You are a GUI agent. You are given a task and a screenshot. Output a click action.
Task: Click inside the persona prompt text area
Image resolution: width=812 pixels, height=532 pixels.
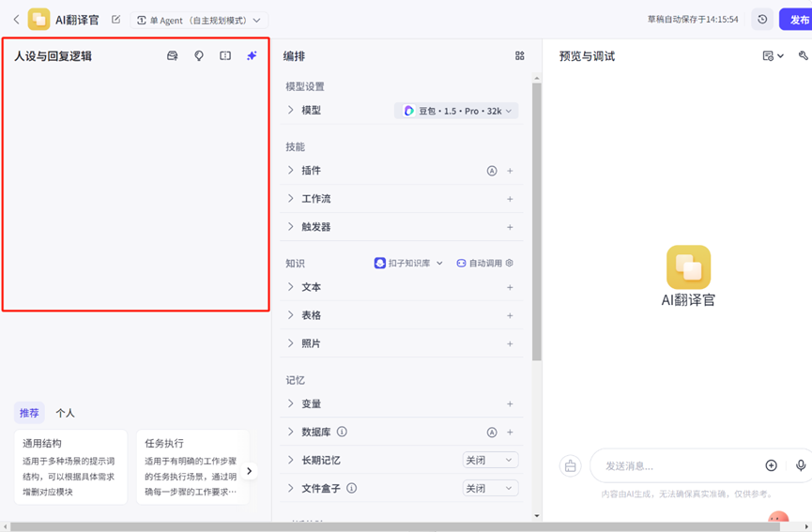(x=136, y=187)
